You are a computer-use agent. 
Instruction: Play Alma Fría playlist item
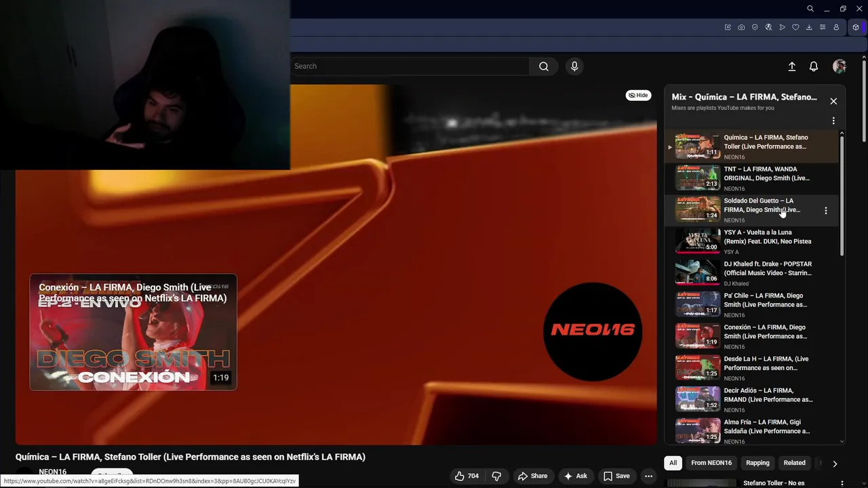coord(751,431)
